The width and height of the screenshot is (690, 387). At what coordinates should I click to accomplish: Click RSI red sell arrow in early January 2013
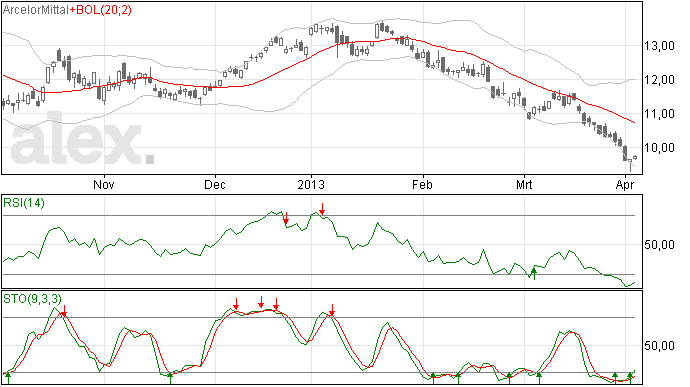[x=322, y=209]
